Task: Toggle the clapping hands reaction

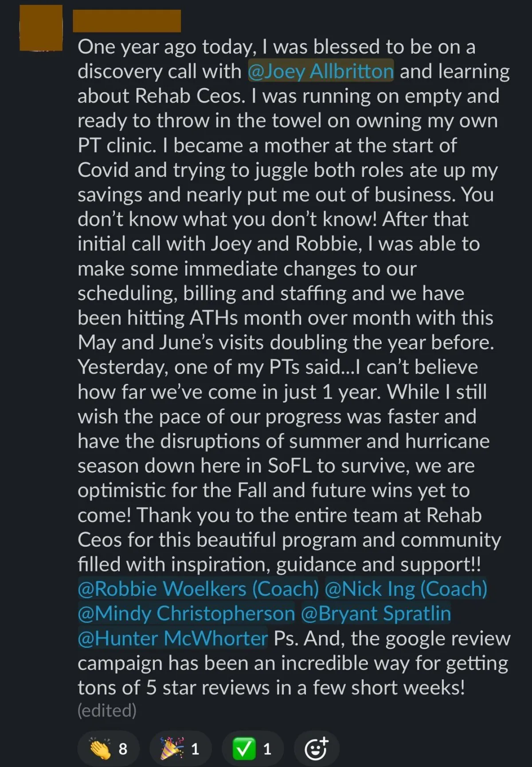Action: coord(109,749)
